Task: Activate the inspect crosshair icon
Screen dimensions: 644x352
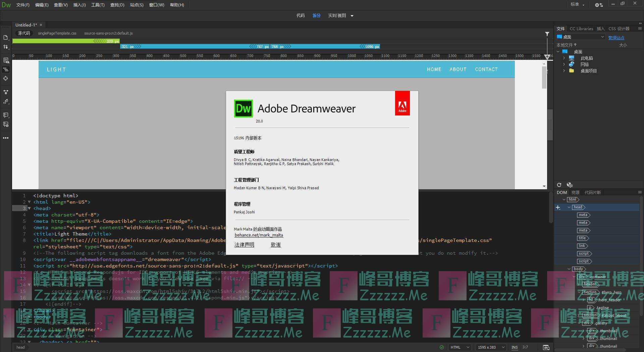Action: coord(6,79)
